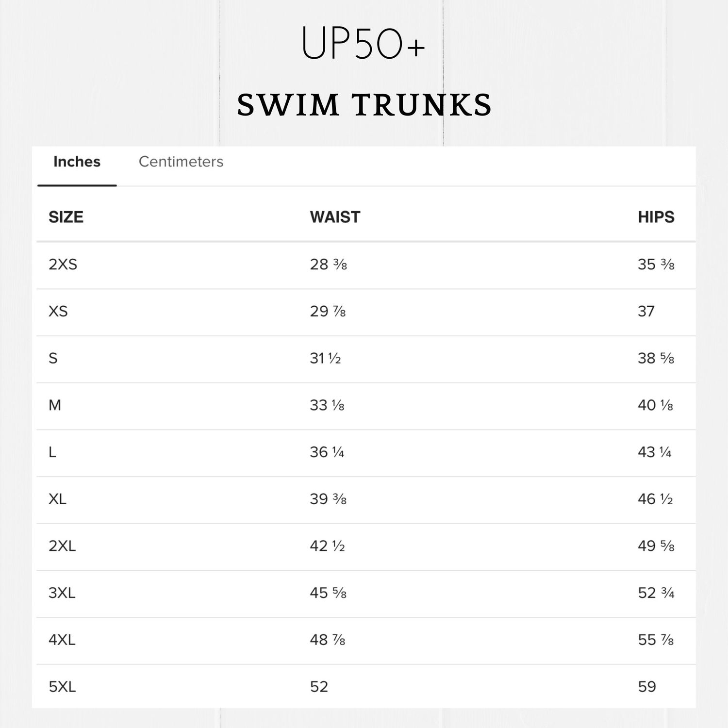Click the 3XL size label
This screenshot has height=728, width=728.
(62, 593)
